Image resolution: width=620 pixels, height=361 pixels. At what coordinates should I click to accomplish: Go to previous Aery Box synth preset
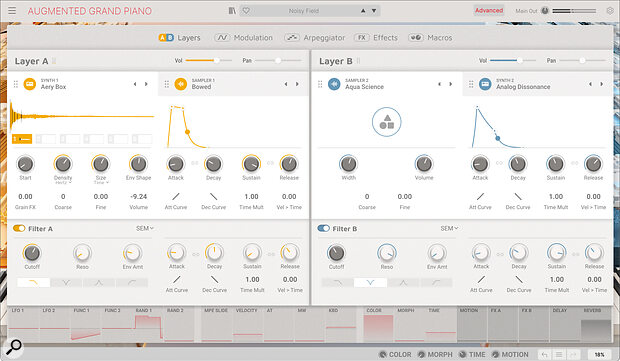(x=135, y=84)
